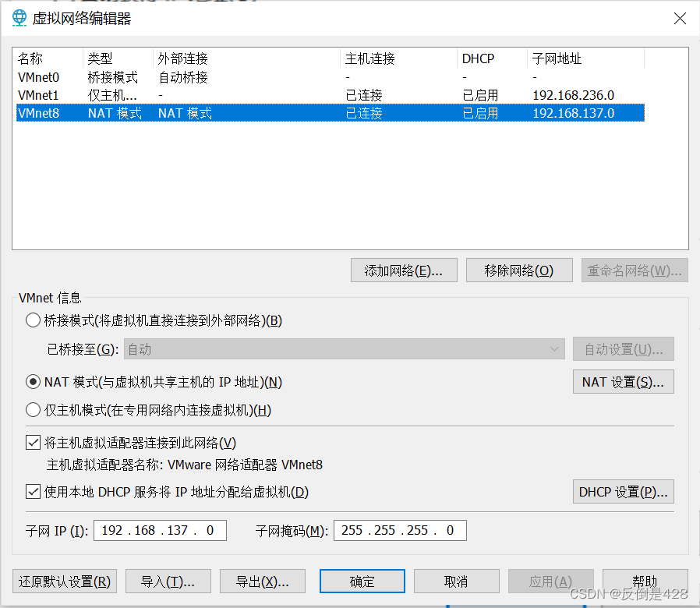Image resolution: width=700 pixels, height=608 pixels.
Task: Click 重命名网络(W)... button
Action: [635, 270]
